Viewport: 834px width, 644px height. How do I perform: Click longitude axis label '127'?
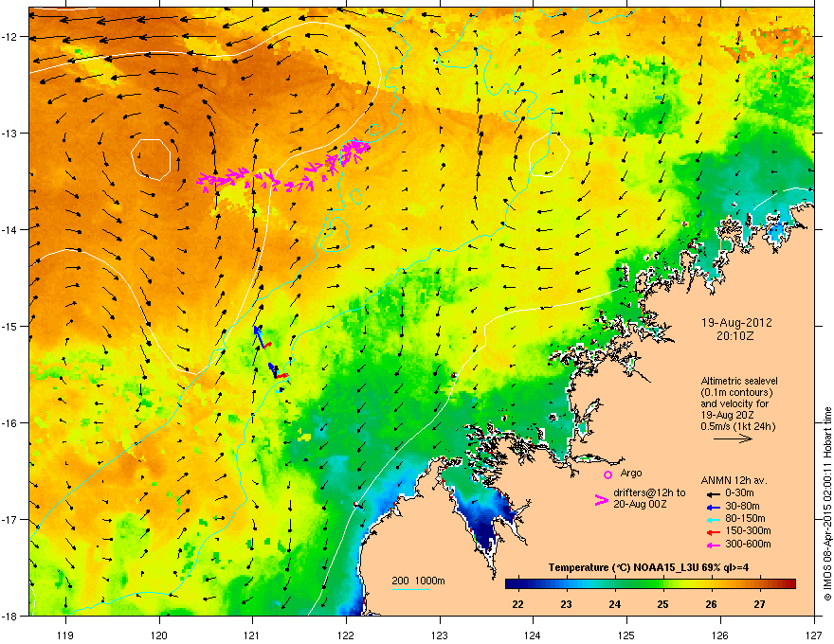tap(814, 635)
